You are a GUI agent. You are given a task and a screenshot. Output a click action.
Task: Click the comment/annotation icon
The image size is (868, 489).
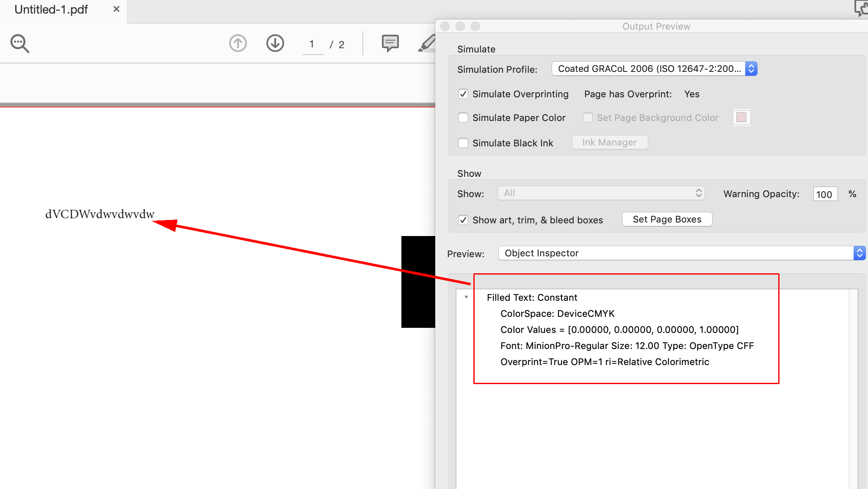click(390, 43)
